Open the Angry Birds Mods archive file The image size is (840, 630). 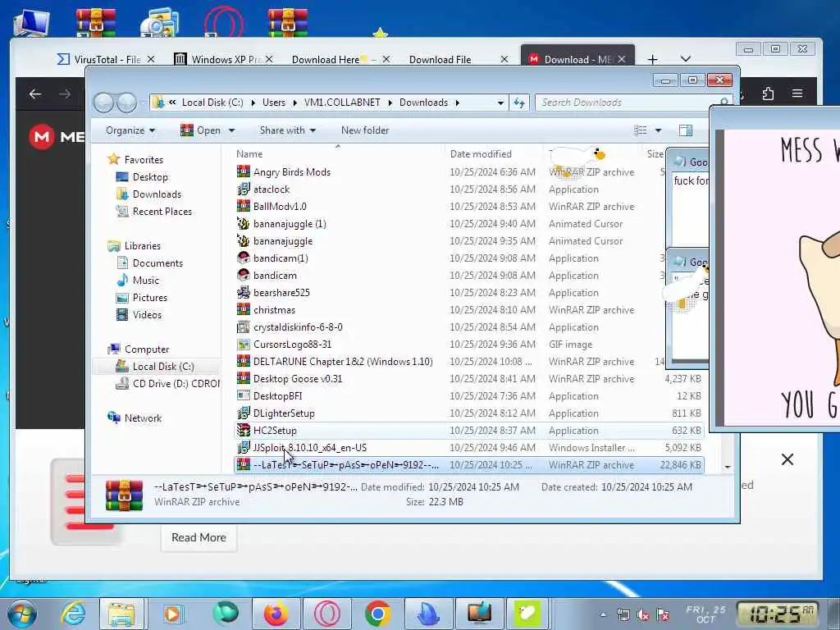point(292,172)
